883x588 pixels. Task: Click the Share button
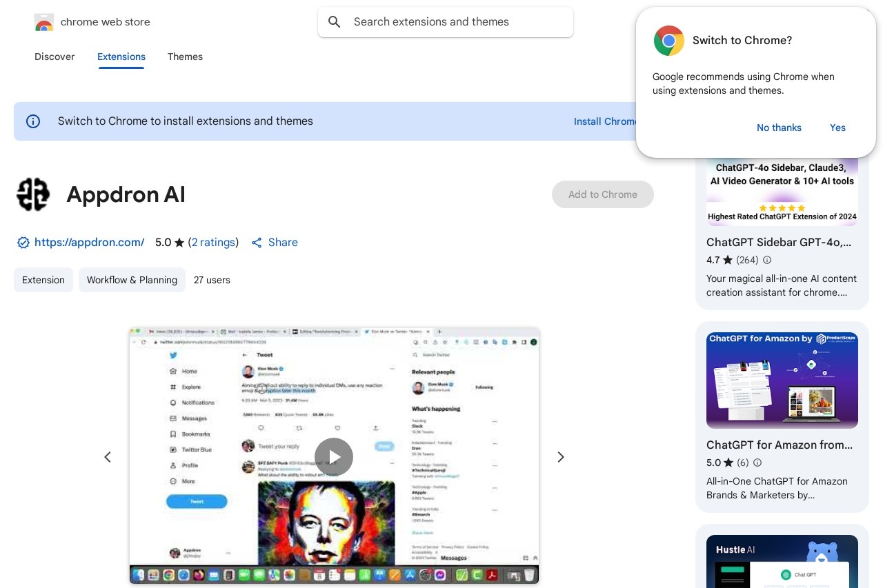pos(275,243)
